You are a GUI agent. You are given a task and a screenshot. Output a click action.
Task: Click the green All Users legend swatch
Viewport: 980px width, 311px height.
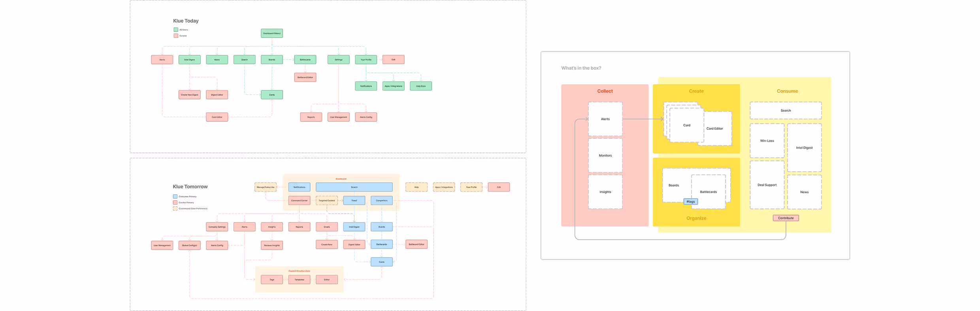click(x=176, y=30)
